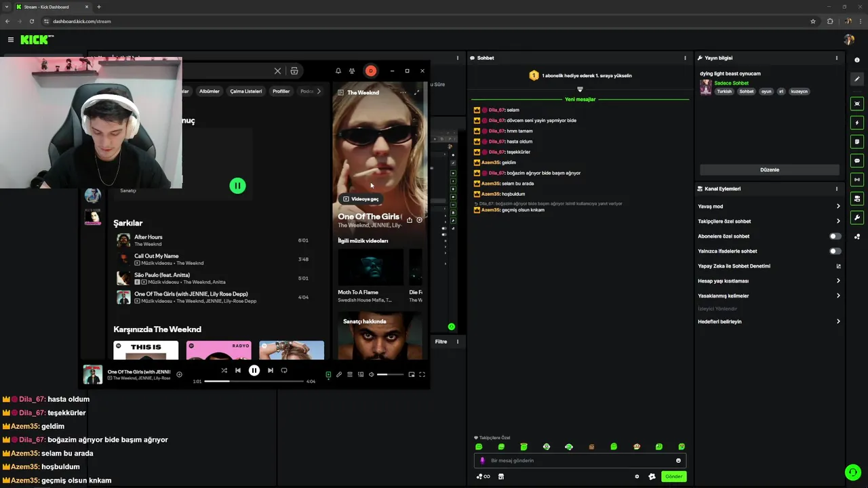
Task: Open the chat bubble panel icon in sidebar
Action: tap(857, 161)
